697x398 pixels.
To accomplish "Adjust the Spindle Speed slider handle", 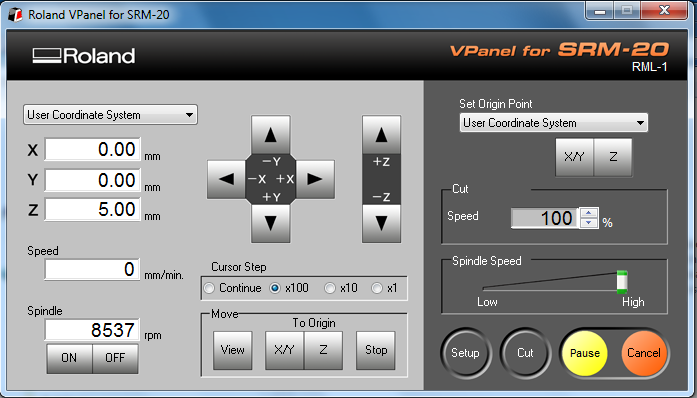I will (622, 282).
